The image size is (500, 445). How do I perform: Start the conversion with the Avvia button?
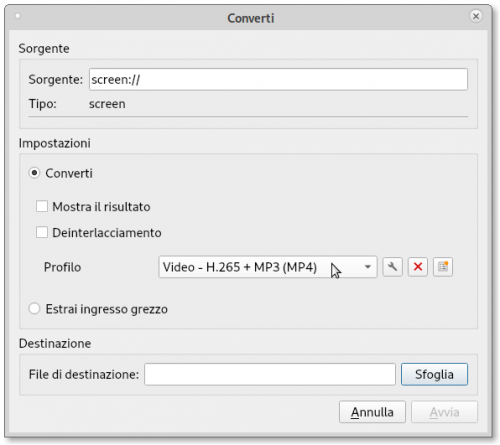(x=444, y=412)
